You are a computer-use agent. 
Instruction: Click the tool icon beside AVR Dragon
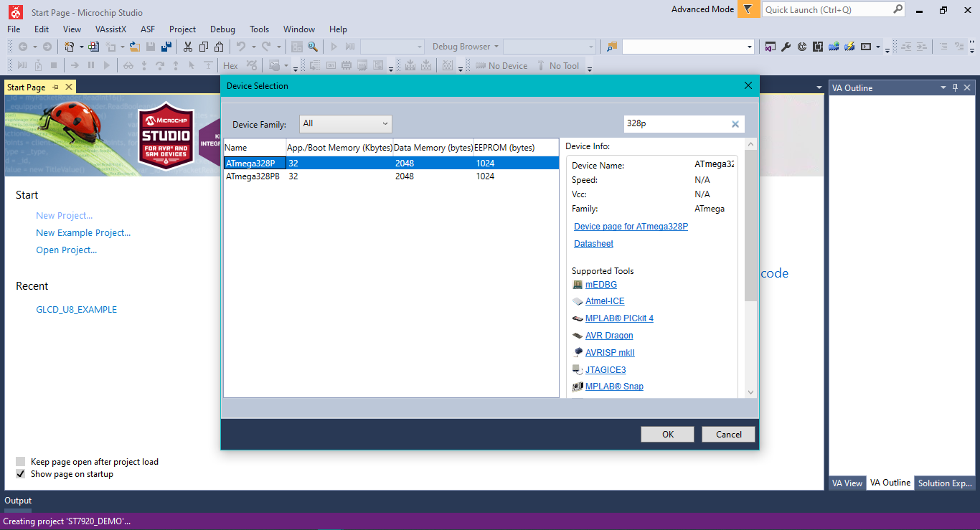[x=578, y=336]
